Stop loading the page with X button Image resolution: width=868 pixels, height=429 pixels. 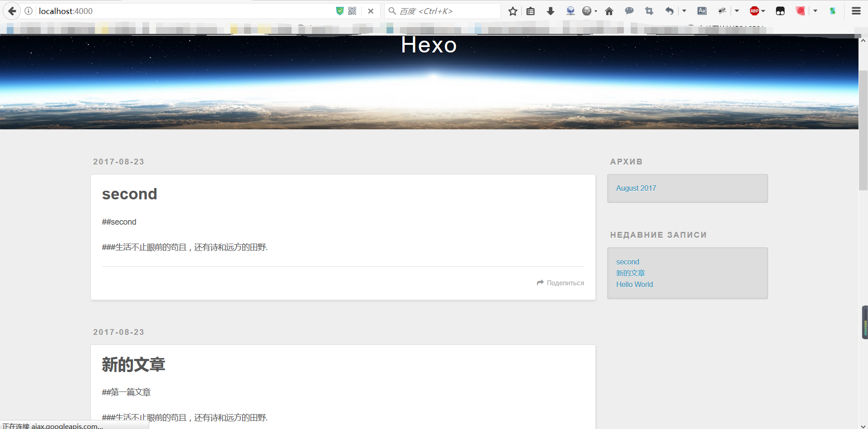(371, 11)
